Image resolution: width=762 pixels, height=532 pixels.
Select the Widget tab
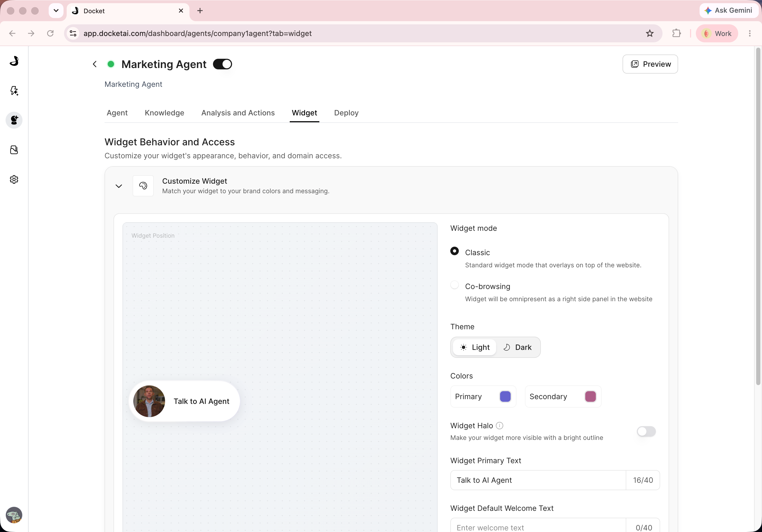pyautogui.click(x=304, y=113)
